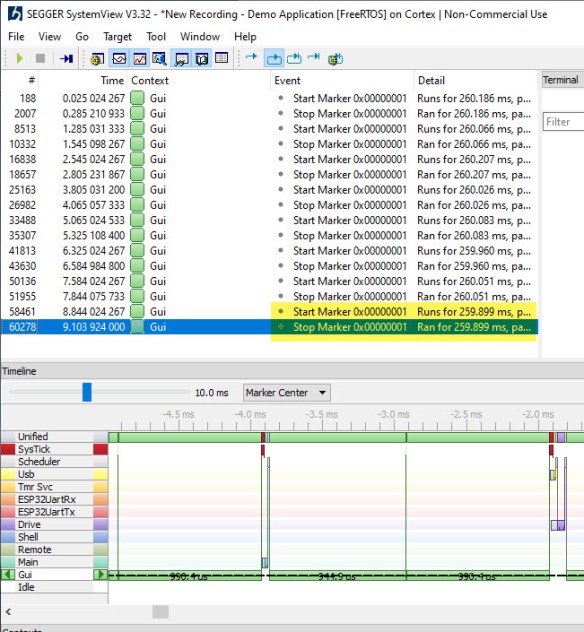
Task: Click the read recorded data icon
Action: [x=67, y=59]
